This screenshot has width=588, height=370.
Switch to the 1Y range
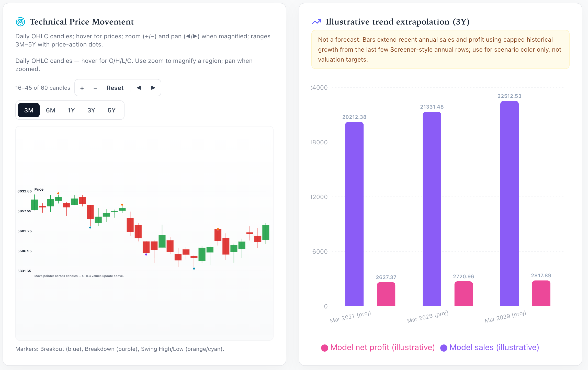(x=71, y=110)
